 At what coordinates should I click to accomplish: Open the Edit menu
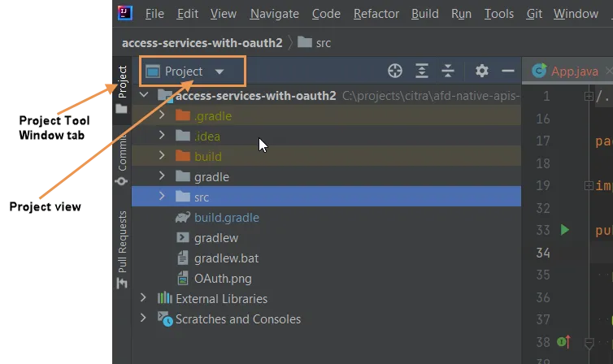(x=188, y=14)
